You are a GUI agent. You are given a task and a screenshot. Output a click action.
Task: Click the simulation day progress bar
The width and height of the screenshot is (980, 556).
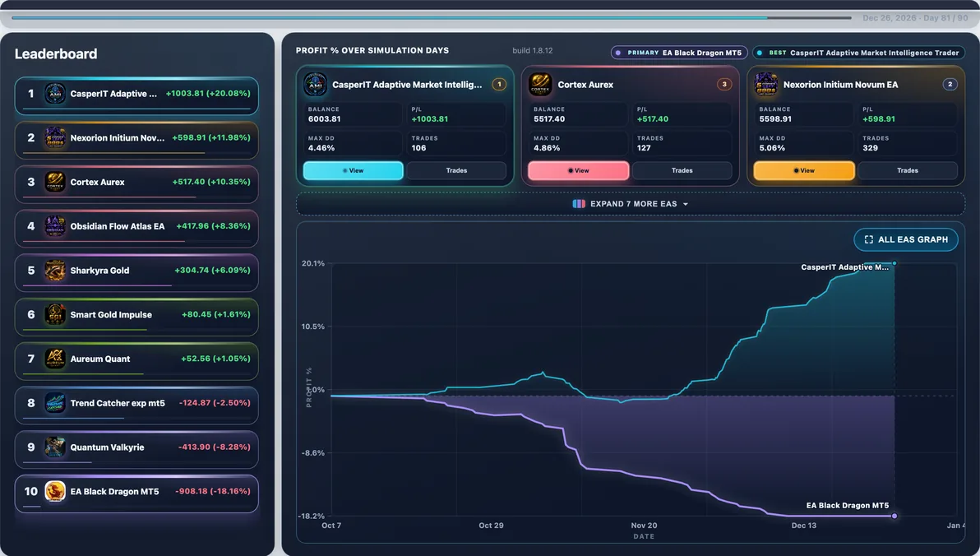pyautogui.click(x=432, y=17)
